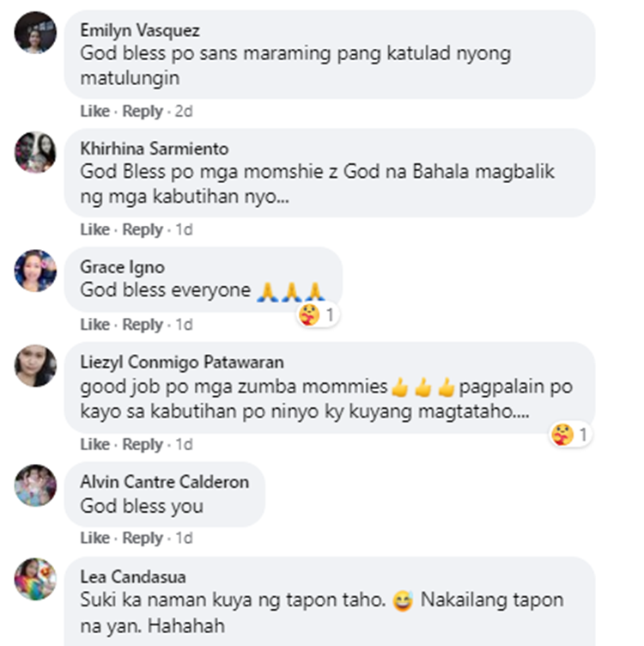
Task: Open Lea Candasua's profile avatar
Action: point(35,579)
